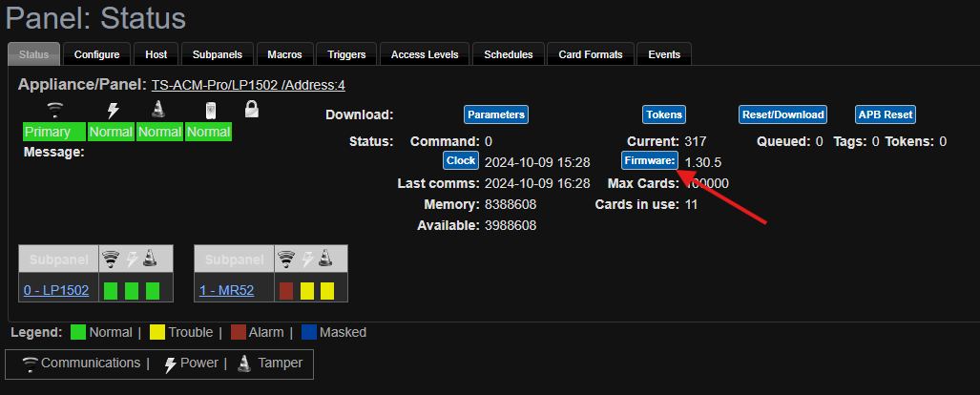980x395 pixels.
Task: Click clock time 2024-10-09 15:28
Action: [x=537, y=162]
